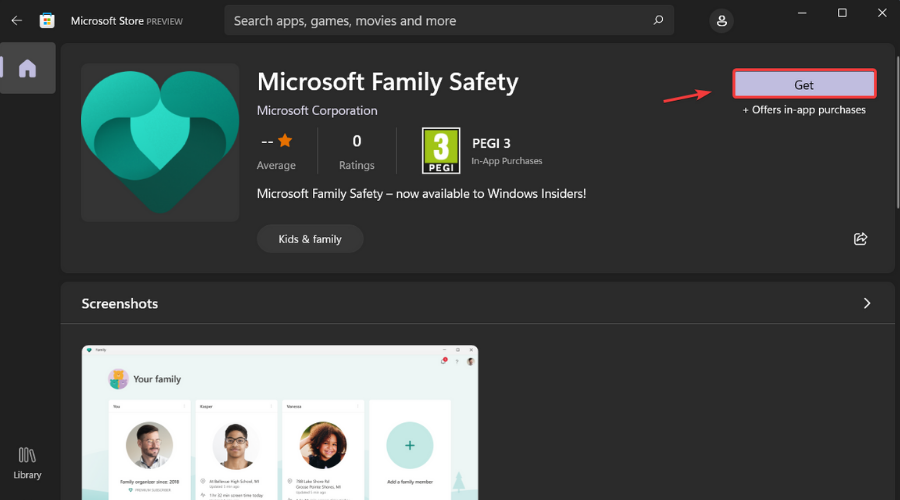Go back with the back arrow

[17, 21]
